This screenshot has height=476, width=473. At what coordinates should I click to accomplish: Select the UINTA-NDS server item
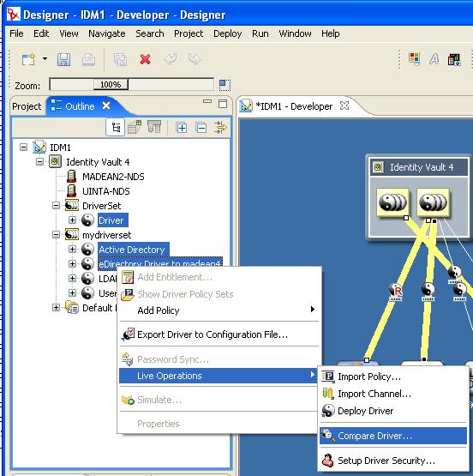[x=105, y=191]
